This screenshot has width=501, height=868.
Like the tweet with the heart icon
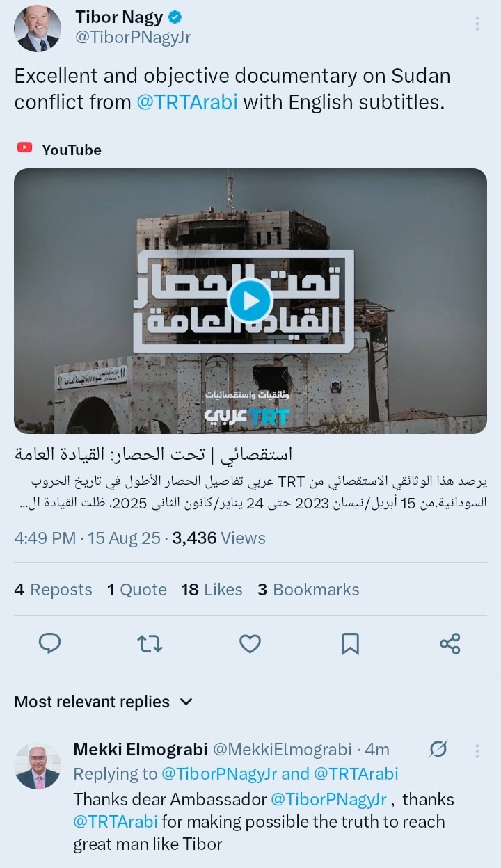coord(250,643)
